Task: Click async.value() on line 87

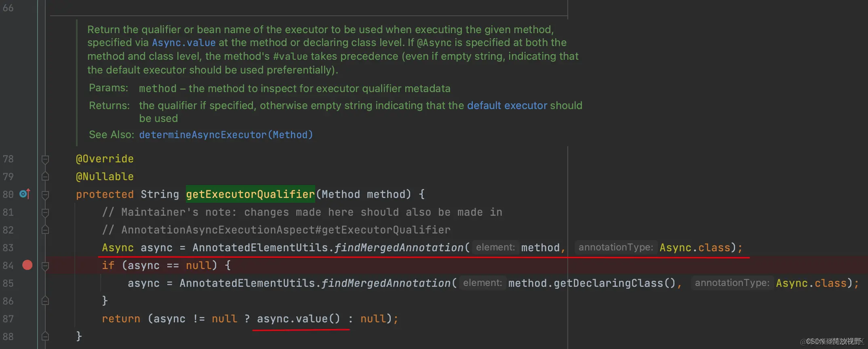Action: (x=299, y=319)
